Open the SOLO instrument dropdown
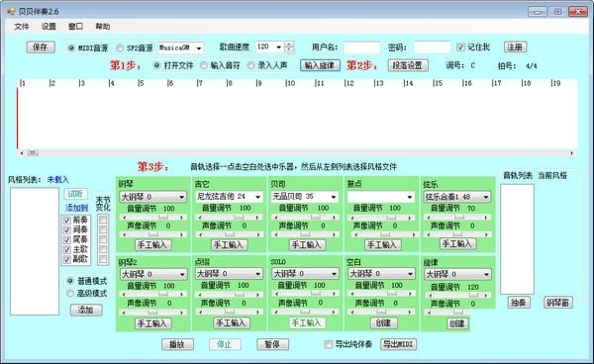 click(305, 274)
